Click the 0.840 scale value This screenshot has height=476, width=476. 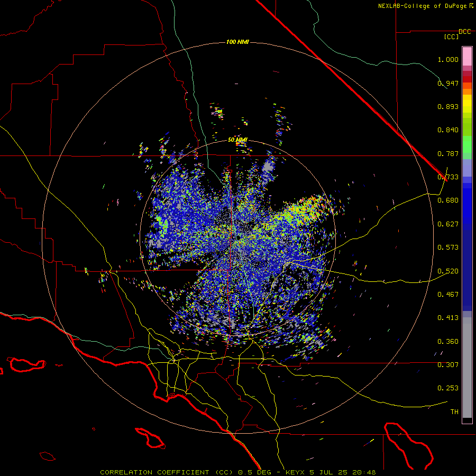tap(448, 130)
